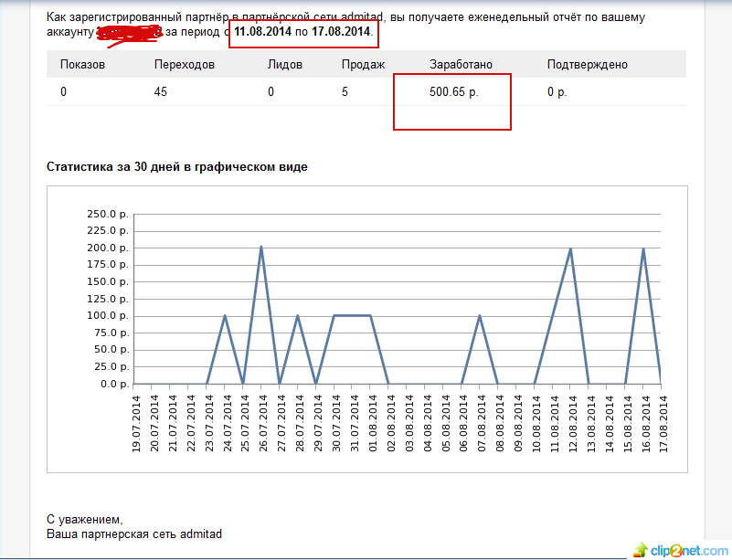Click the С уважением closing line
The width and height of the screenshot is (732, 560).
(x=85, y=519)
